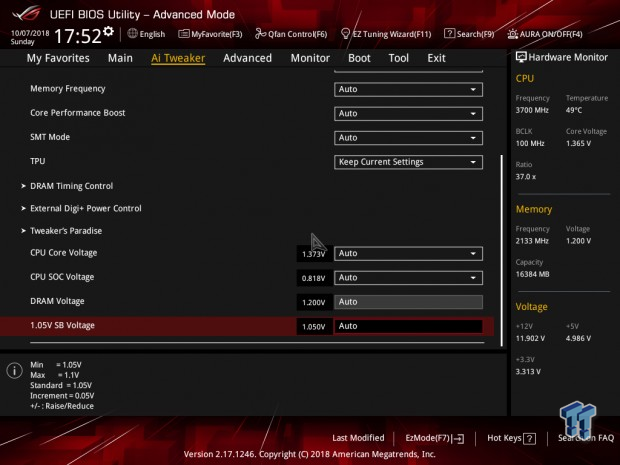The width and height of the screenshot is (620, 465).
Task: Click the DRAM Voltage Auto input field
Action: coord(408,302)
